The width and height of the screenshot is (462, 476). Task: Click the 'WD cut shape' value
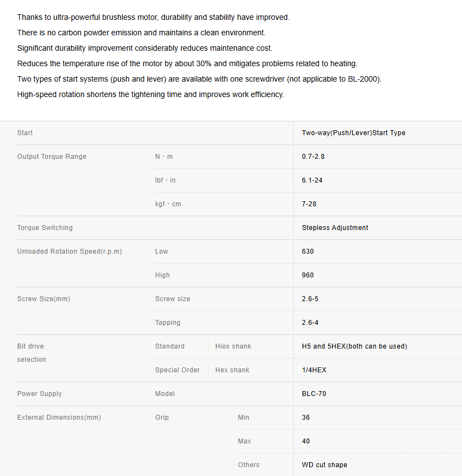325,465
